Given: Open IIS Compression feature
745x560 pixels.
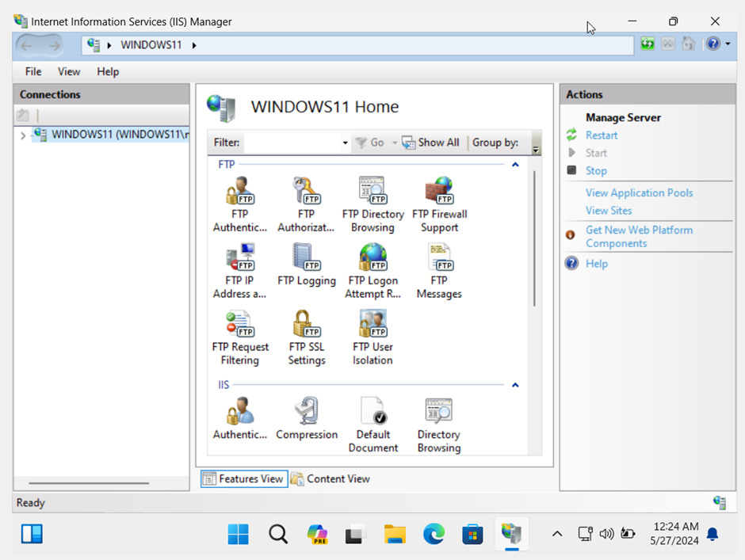Looking at the screenshot, I should (307, 418).
